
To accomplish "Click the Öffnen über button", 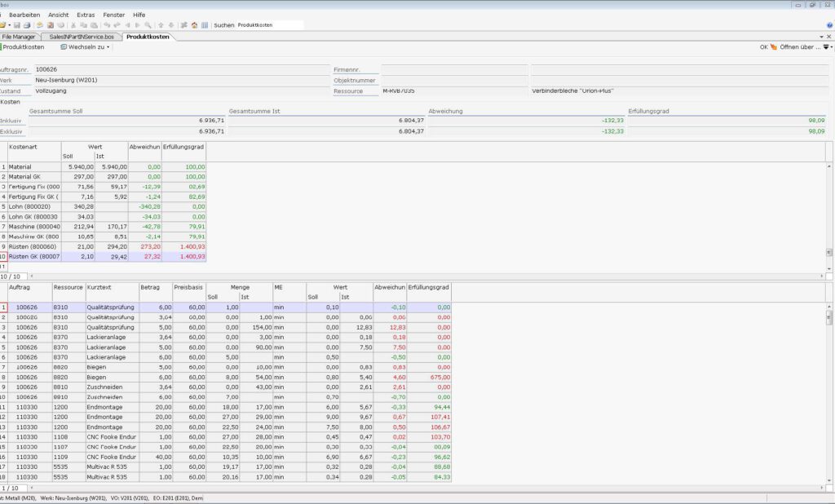I will [x=800, y=47].
